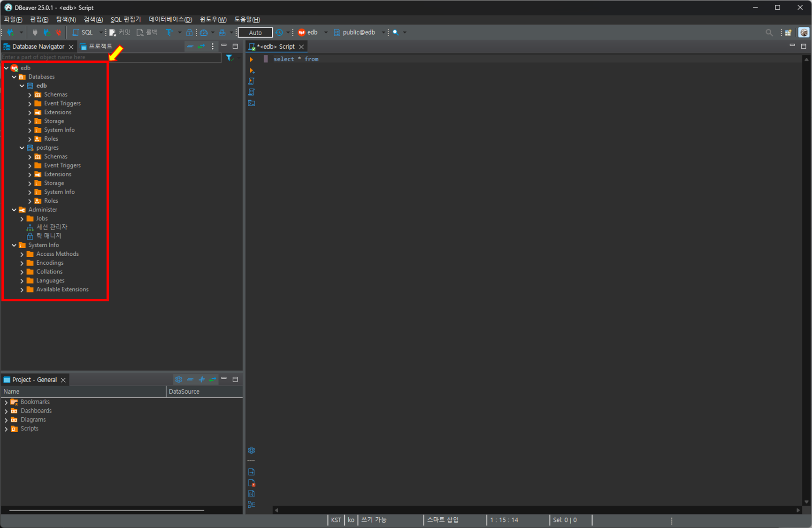Collapse the Databases folder node
The height and width of the screenshot is (528, 812).
14,77
